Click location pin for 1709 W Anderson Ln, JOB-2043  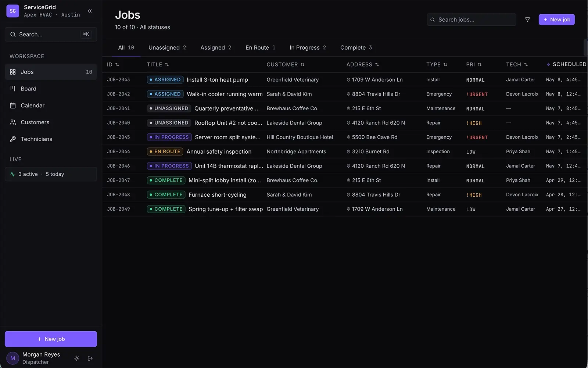coord(348,80)
